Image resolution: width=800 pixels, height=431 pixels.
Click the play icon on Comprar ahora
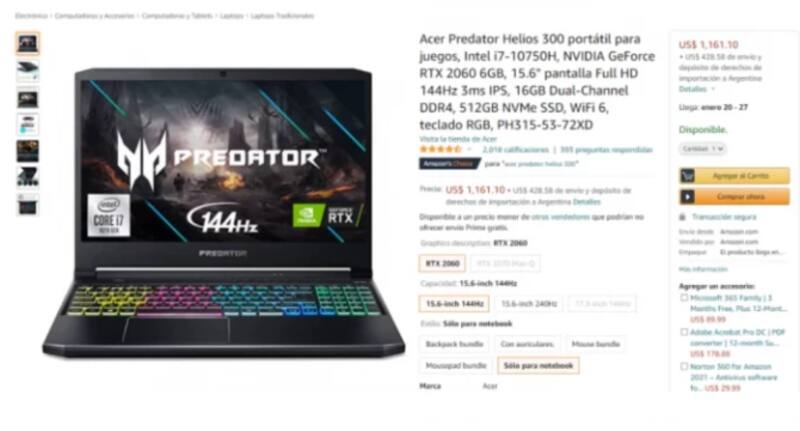[687, 196]
